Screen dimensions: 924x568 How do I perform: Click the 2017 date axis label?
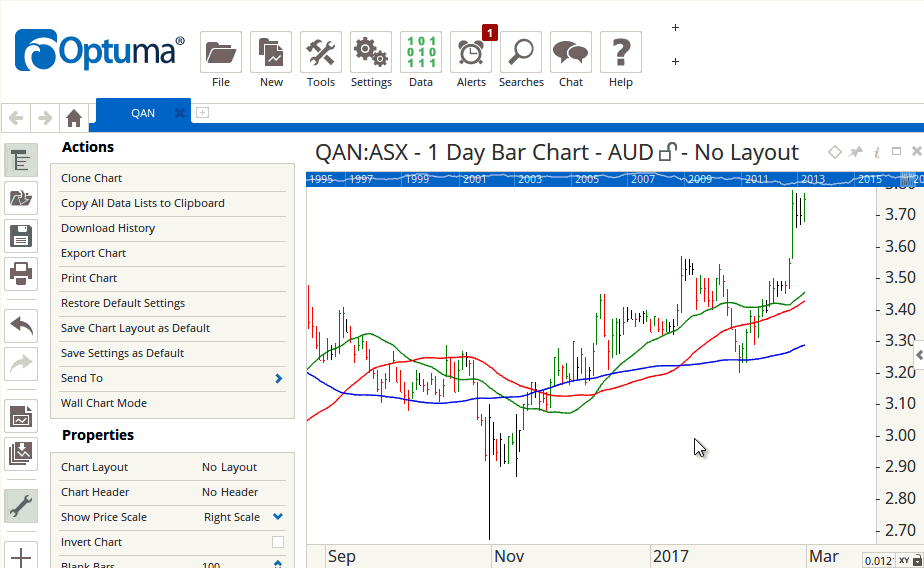pos(671,556)
